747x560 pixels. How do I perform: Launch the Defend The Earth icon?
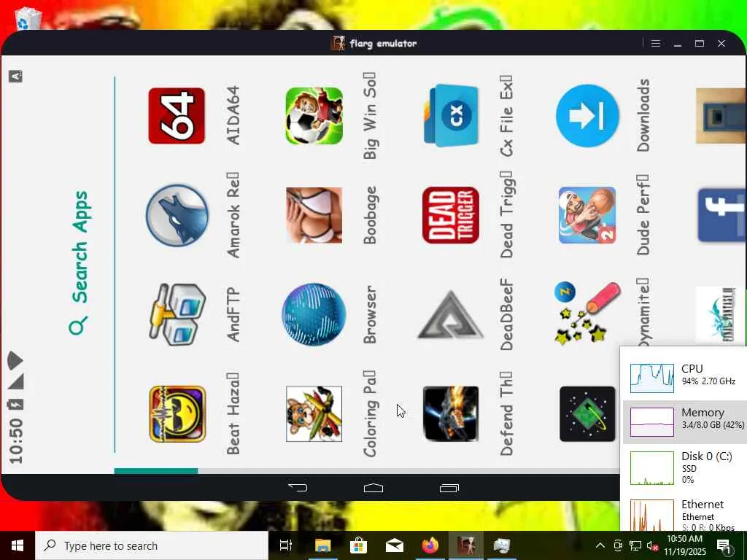(x=451, y=414)
